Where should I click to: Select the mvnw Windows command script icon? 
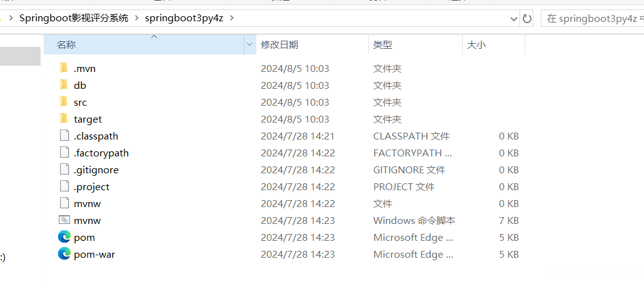[64, 220]
